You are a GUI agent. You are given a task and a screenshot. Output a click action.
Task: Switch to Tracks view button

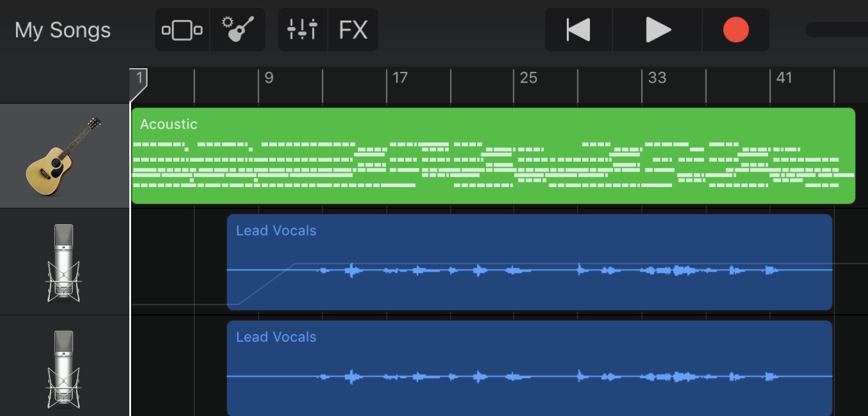[x=182, y=30]
